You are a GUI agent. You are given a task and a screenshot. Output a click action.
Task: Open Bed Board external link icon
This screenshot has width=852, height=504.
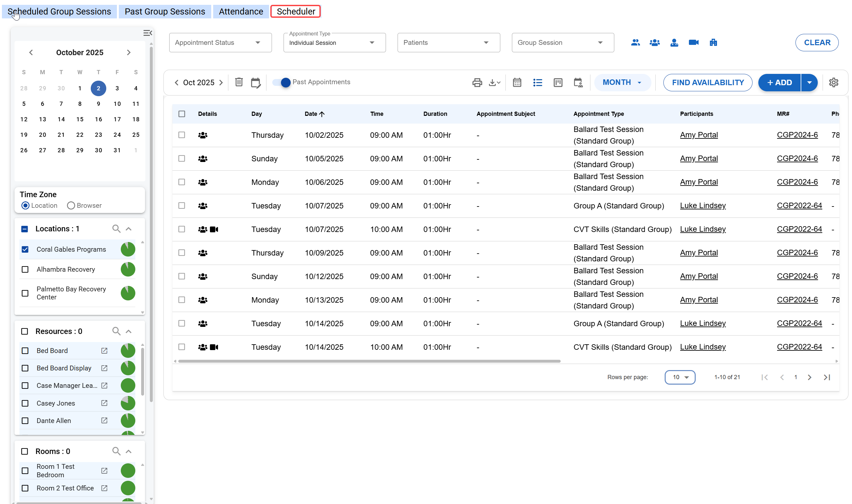point(104,350)
